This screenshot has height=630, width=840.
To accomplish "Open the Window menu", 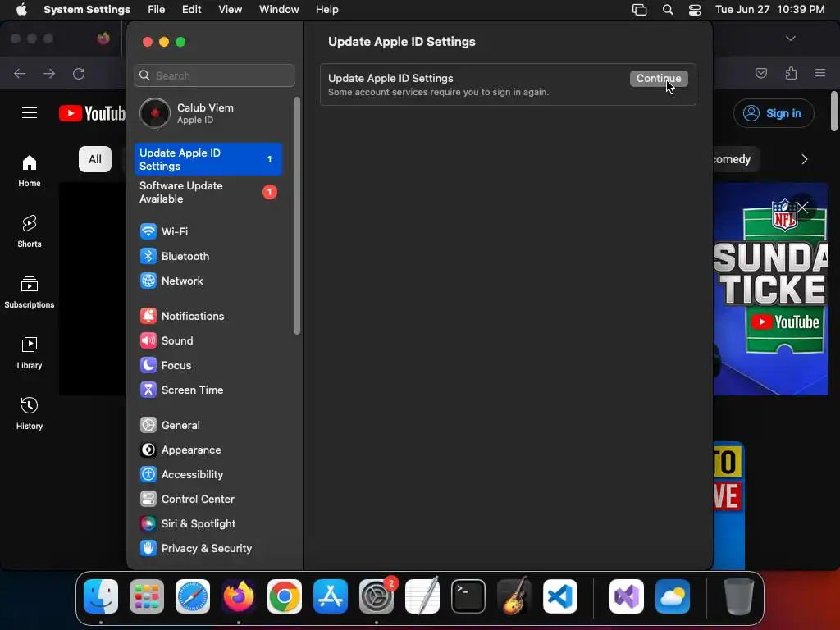I will (x=279, y=10).
